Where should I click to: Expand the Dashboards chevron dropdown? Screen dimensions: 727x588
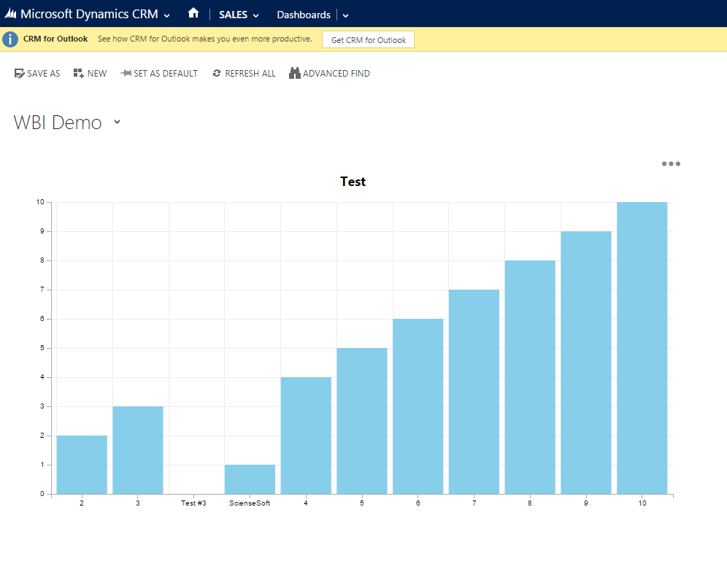click(x=345, y=15)
